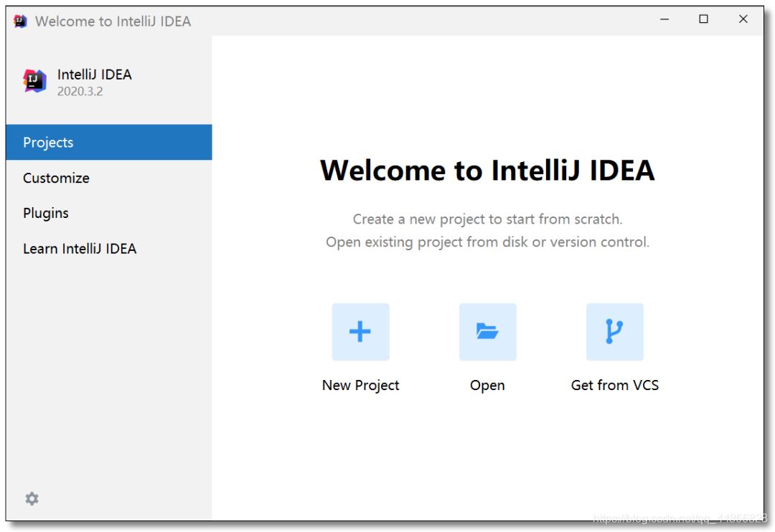Click the "Create a new project" description line
Viewport: 775px width, 532px height.
click(x=487, y=219)
